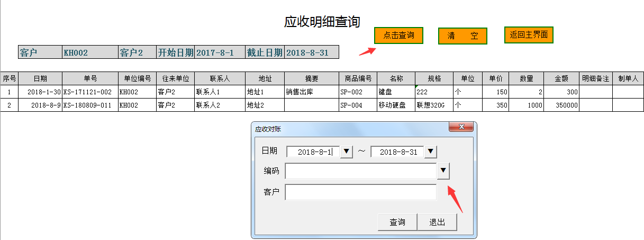Click the 名称 column header
The height and width of the screenshot is (240, 644).
point(396,78)
